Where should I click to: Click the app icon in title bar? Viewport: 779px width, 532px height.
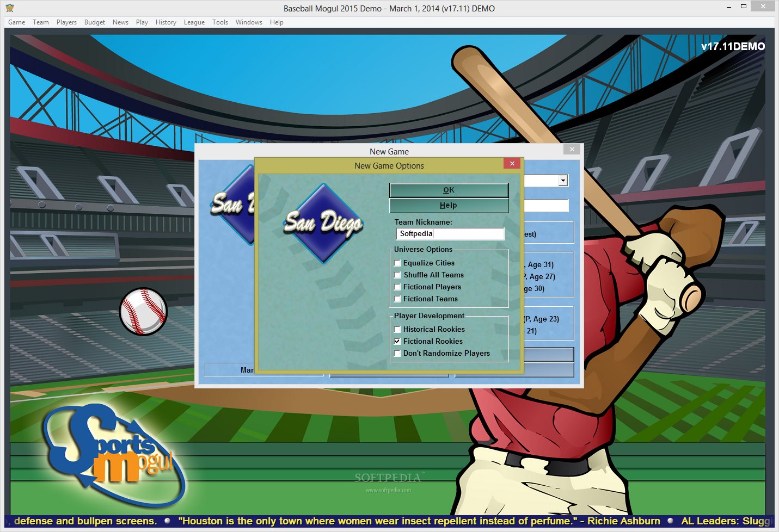[x=10, y=8]
